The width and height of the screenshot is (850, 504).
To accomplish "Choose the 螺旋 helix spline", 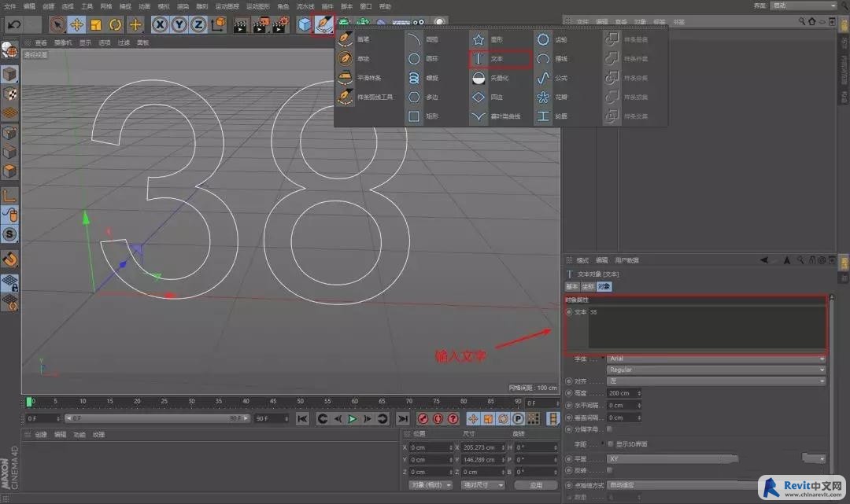I will pyautogui.click(x=424, y=78).
